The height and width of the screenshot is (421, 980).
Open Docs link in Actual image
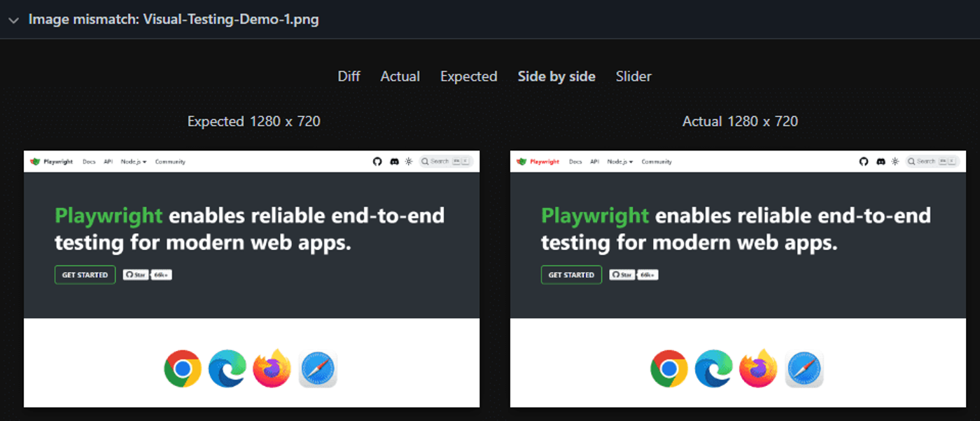click(575, 162)
